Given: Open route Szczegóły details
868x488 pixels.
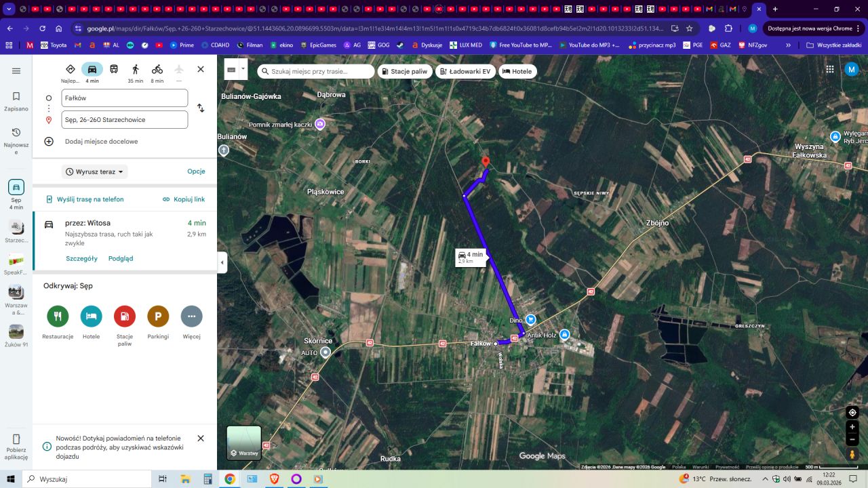Looking at the screenshot, I should (81, 258).
